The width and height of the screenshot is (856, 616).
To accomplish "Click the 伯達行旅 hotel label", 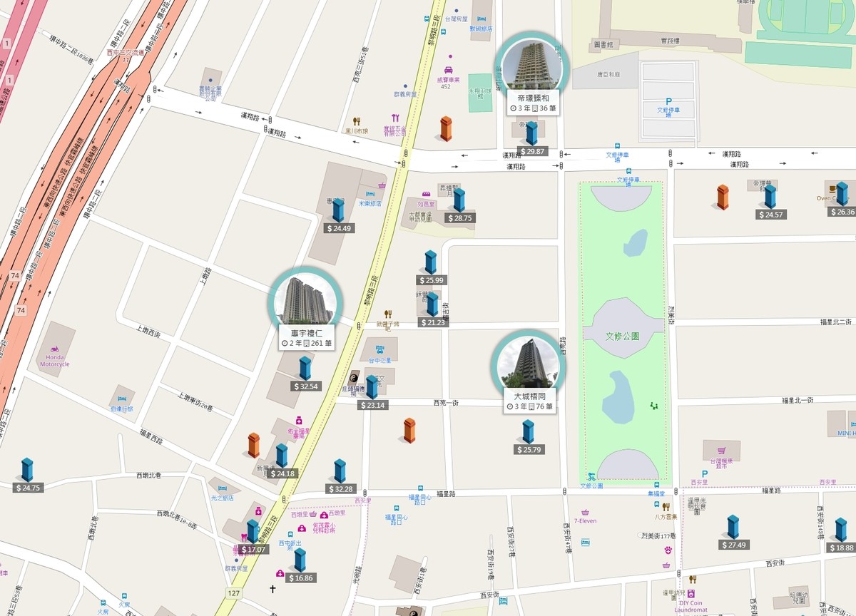I will point(121,409).
